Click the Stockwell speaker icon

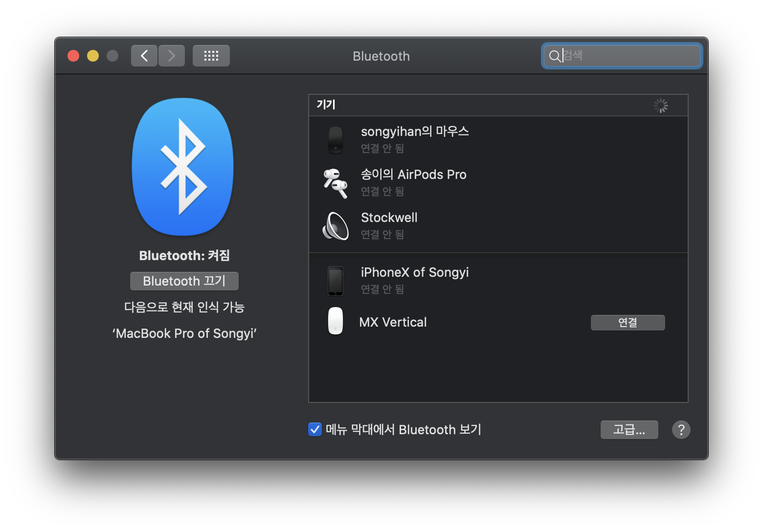[x=336, y=226]
